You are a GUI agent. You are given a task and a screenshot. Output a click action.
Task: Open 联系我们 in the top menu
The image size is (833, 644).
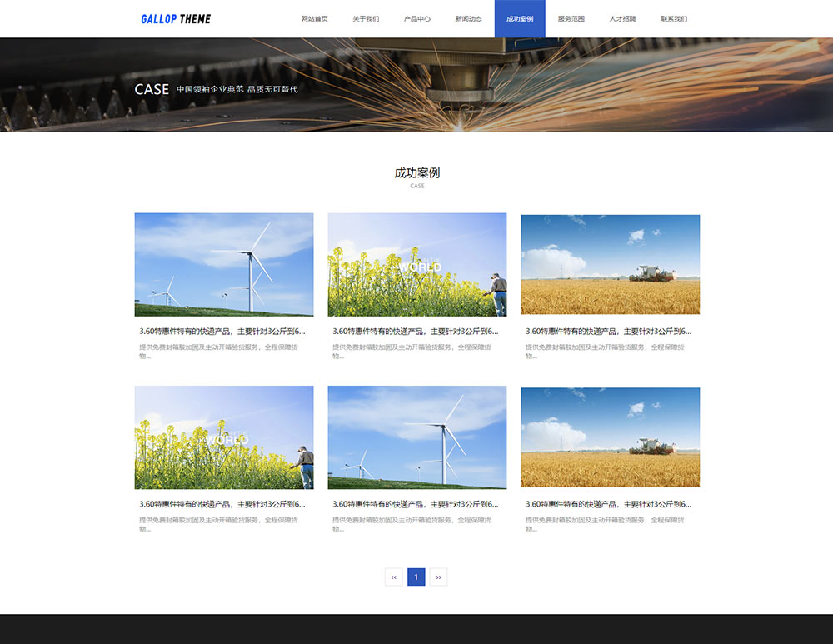click(x=674, y=19)
